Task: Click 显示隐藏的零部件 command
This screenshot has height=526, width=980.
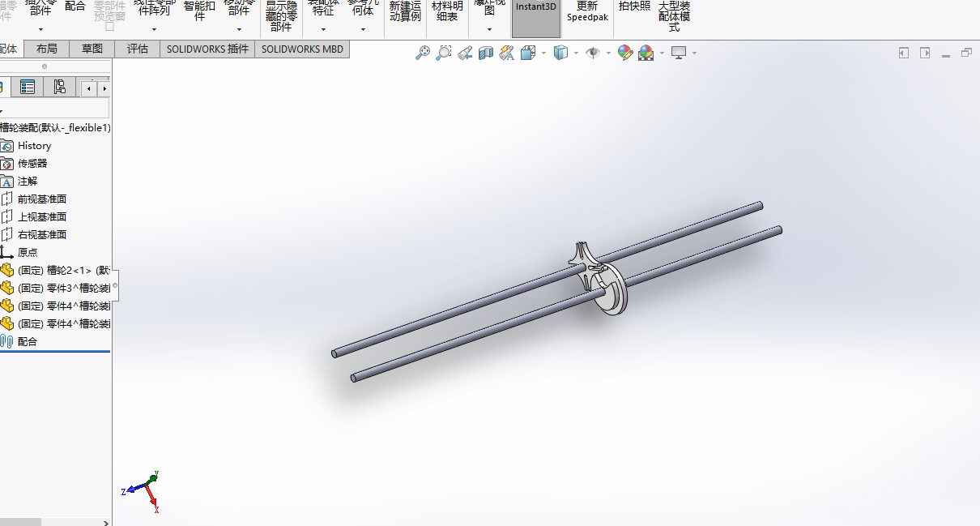Action: [x=281, y=16]
